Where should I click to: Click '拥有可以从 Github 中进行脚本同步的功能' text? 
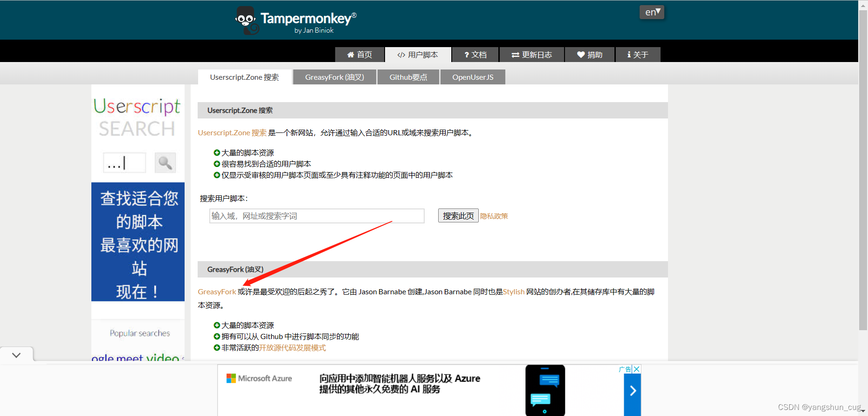(290, 337)
